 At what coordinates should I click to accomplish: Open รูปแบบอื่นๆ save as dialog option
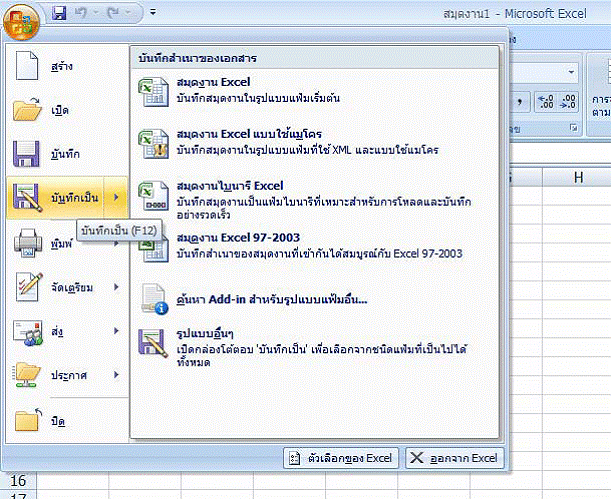coord(315,347)
